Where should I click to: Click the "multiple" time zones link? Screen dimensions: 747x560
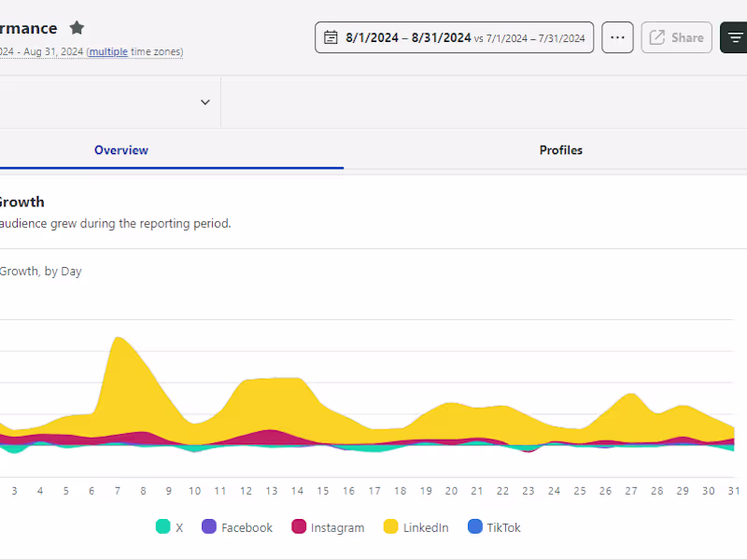coord(108,52)
